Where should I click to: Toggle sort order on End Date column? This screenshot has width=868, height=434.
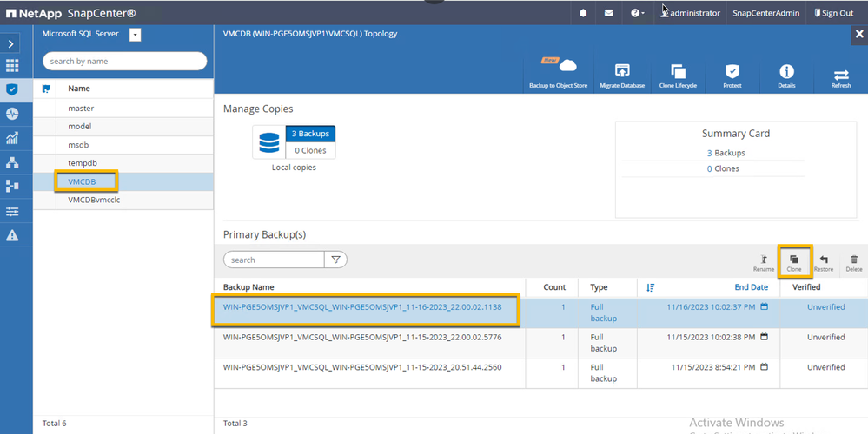tap(651, 287)
